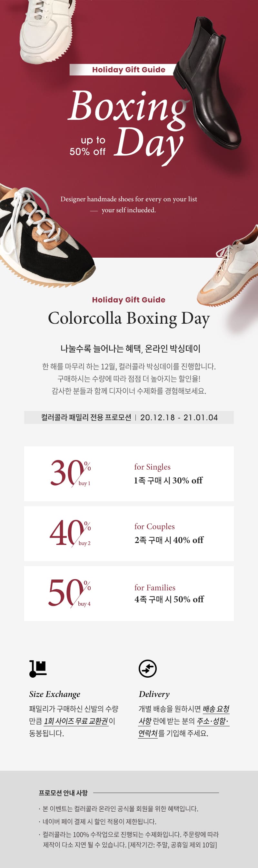Click the 30% buy 1 discount badge
Screen dimensions: 258x868
tap(71, 473)
